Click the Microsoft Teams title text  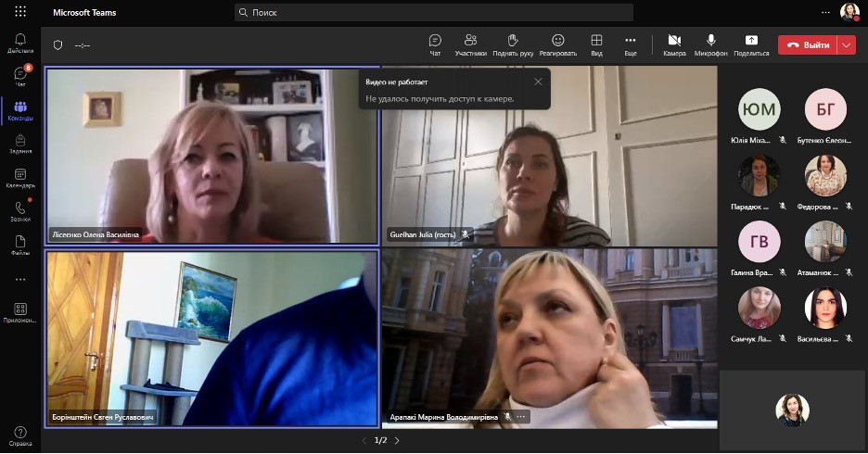84,12
